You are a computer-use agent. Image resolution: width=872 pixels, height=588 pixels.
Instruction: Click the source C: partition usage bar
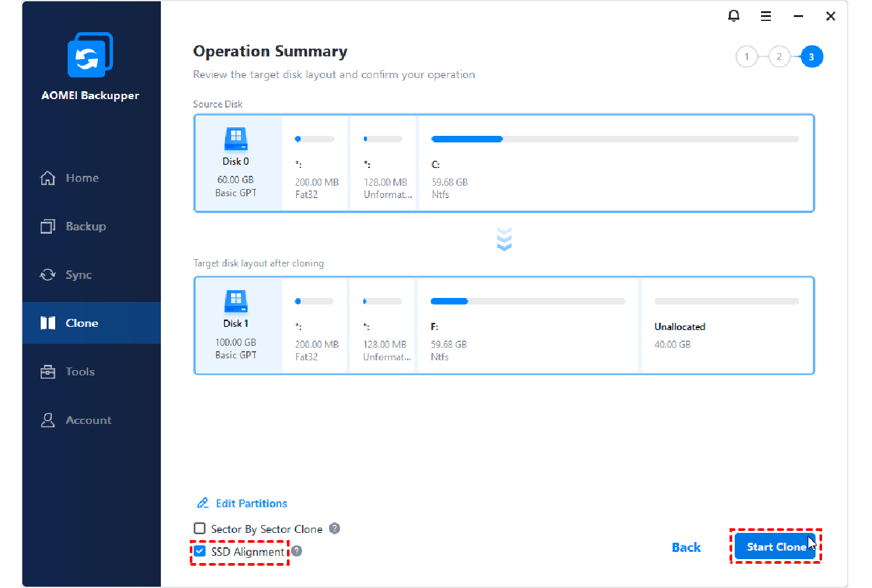[615, 139]
